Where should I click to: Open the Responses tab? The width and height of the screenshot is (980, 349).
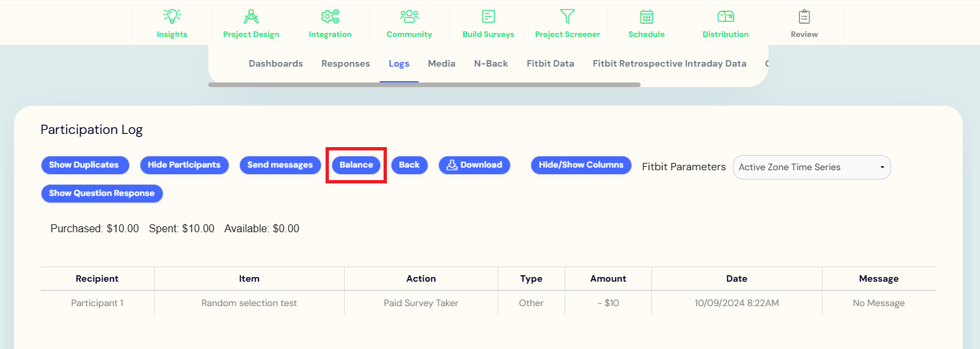(345, 64)
